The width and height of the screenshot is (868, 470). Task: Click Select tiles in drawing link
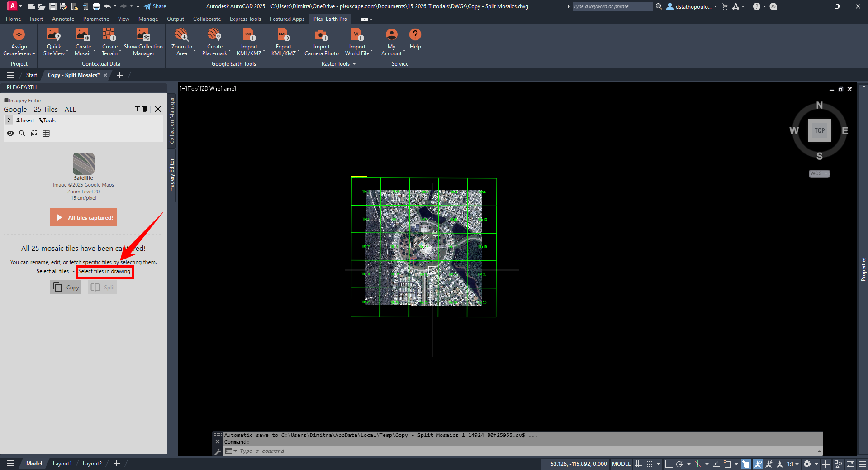click(x=104, y=271)
